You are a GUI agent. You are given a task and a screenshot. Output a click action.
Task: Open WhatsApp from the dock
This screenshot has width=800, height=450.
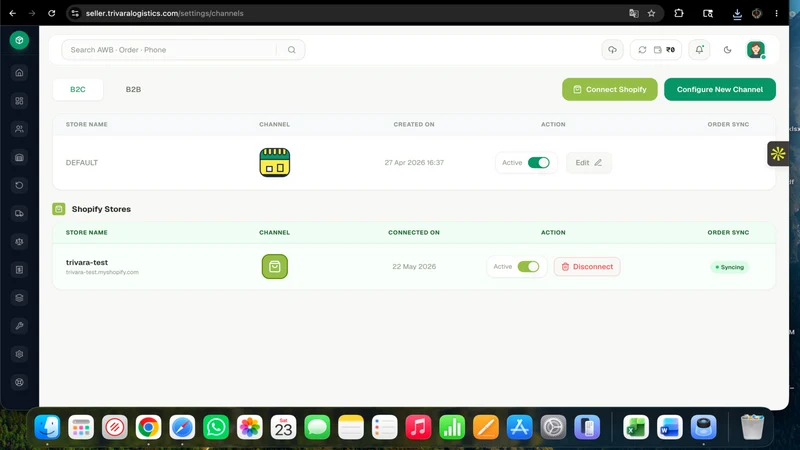(x=216, y=427)
